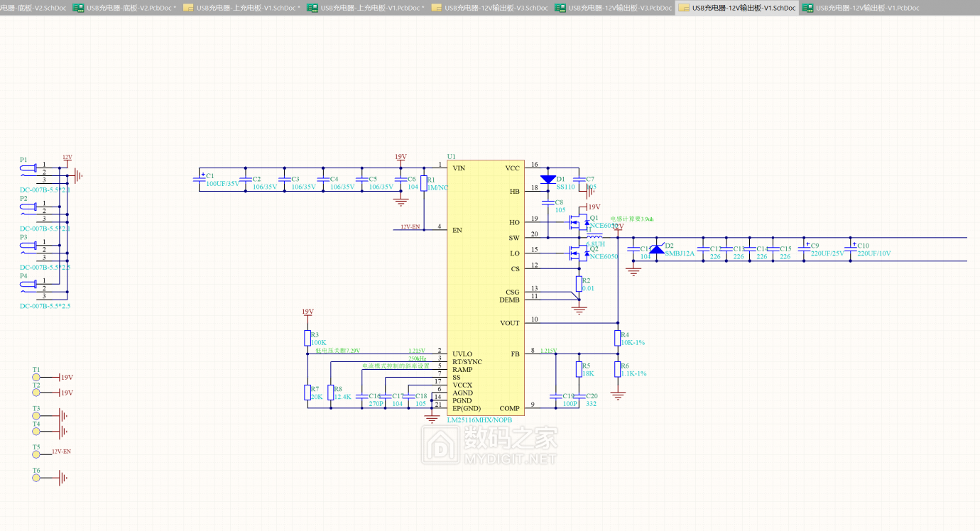Screen dimensions: 980x531
Task: Open the USB充电器-12V输出板-V1.PcbDoc tab
Action: coord(861,8)
